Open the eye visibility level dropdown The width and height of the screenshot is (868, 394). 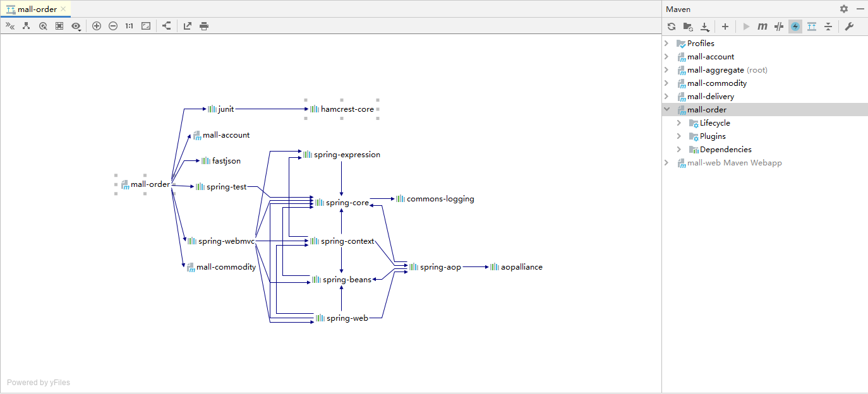(x=76, y=26)
